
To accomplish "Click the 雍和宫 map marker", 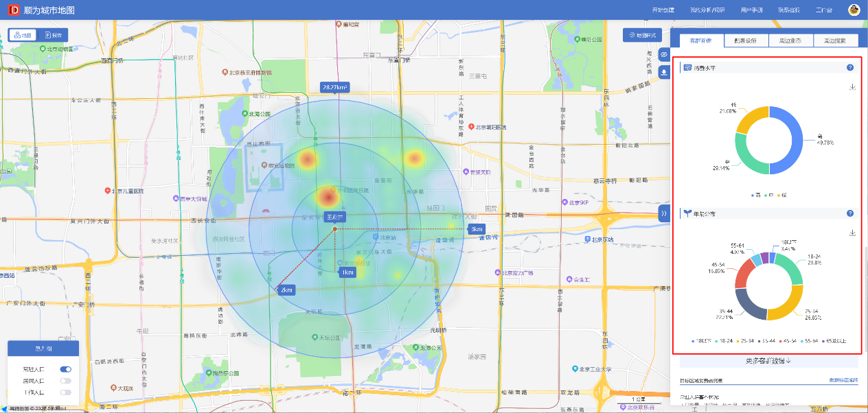I will (347, 24).
